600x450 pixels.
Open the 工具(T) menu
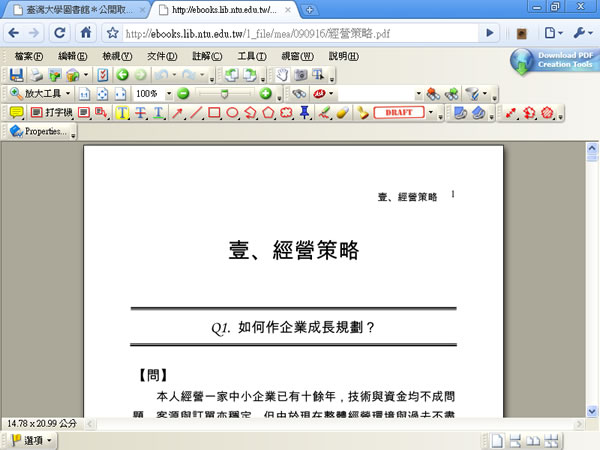[252, 56]
